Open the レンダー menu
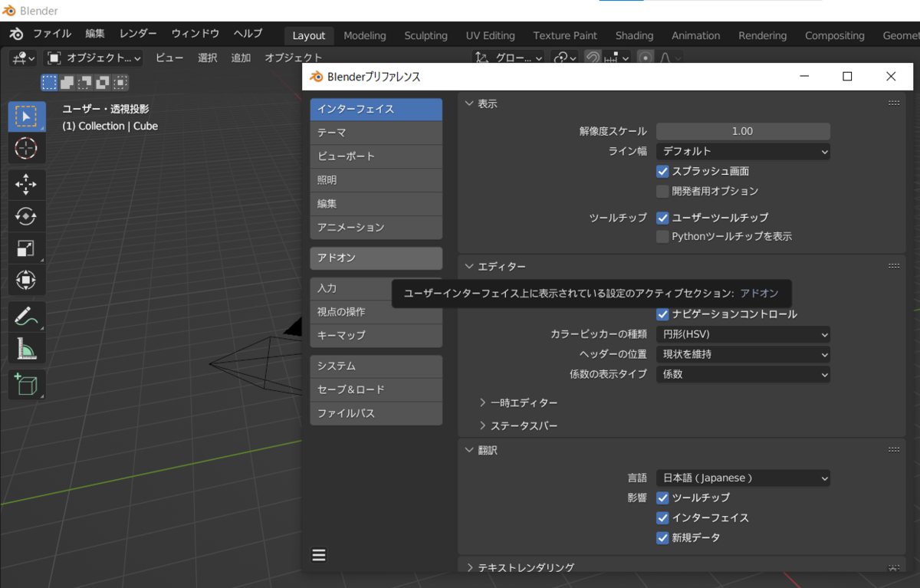Viewport: 920px width, 588px height. (x=138, y=34)
